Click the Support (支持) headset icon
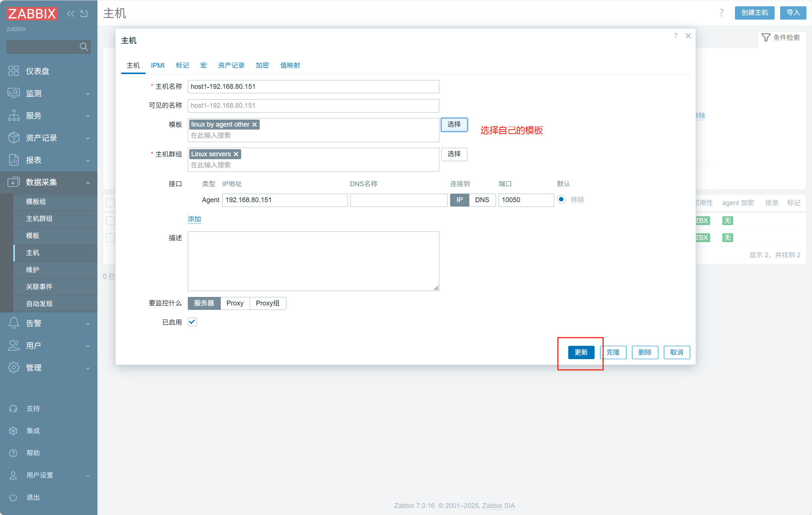 [13, 408]
